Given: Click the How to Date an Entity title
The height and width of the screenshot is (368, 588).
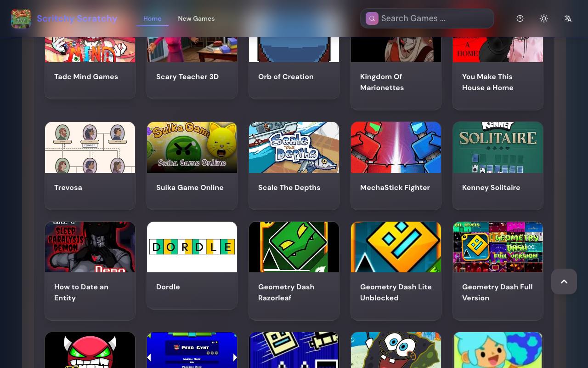Looking at the screenshot, I should [81, 293].
